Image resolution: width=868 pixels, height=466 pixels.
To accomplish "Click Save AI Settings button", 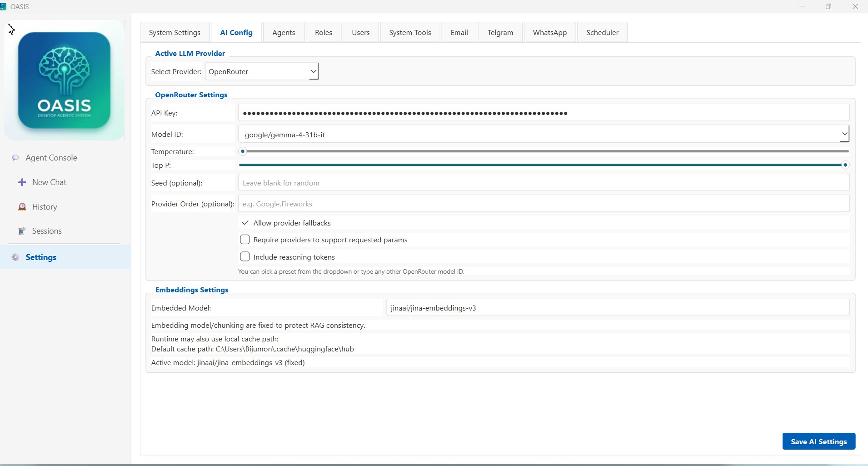I will click(818, 441).
